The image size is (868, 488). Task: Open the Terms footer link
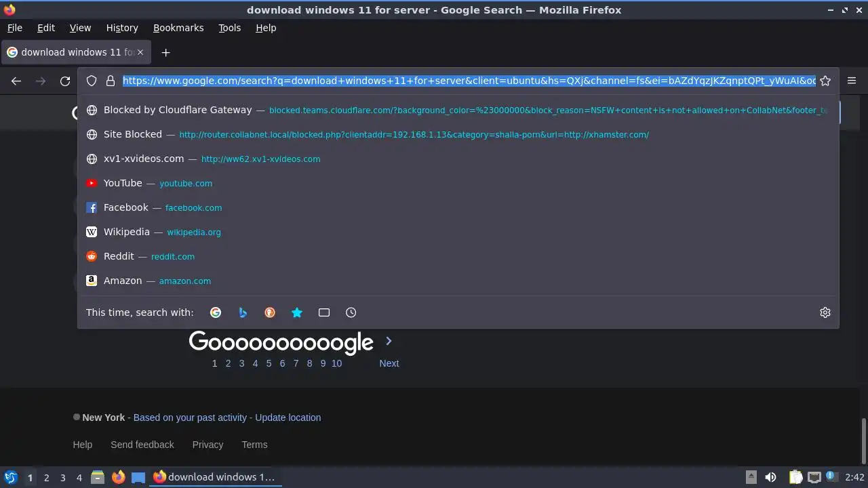(x=254, y=445)
